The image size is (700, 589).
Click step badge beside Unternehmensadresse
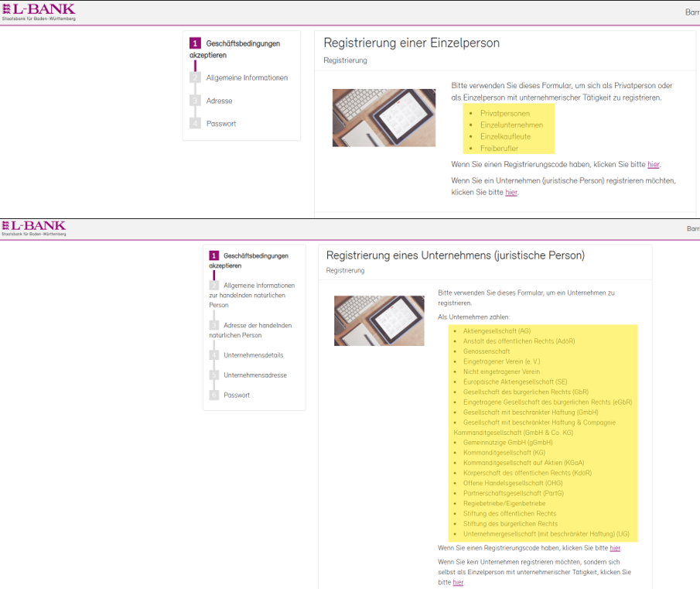214,375
